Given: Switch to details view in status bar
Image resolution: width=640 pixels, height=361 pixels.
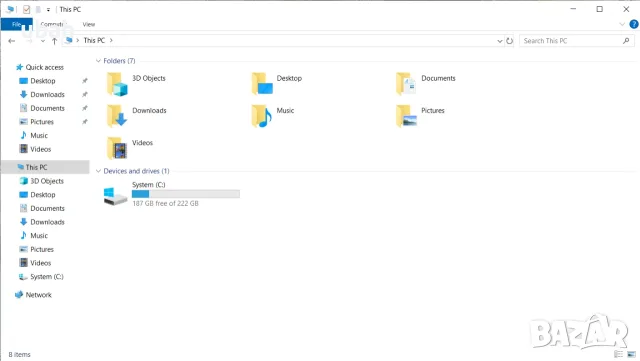Looking at the screenshot, I should (x=618, y=354).
